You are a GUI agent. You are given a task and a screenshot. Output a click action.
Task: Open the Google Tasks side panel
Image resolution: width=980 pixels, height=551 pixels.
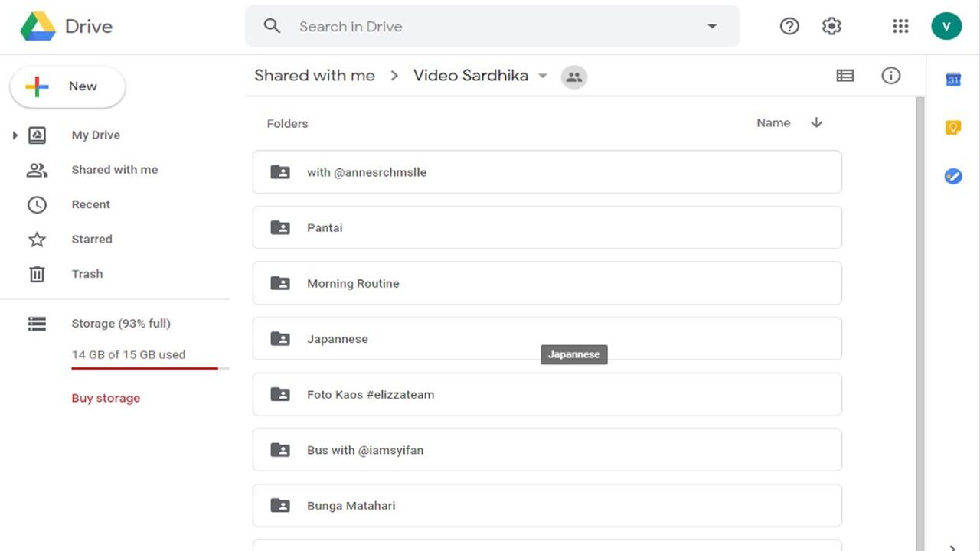pos(953,176)
